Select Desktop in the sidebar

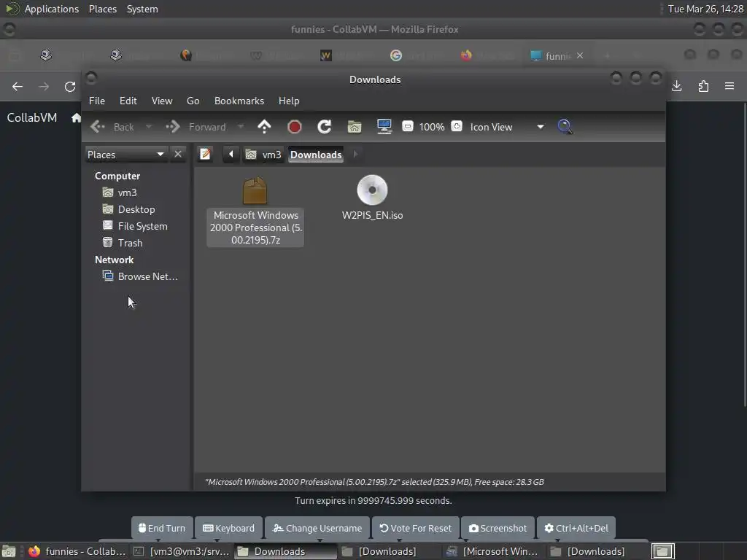pyautogui.click(x=136, y=209)
